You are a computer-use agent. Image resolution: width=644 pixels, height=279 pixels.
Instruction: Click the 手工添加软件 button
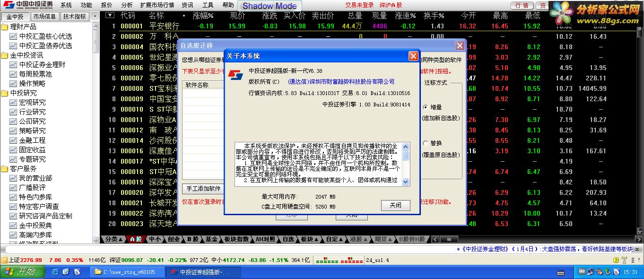[x=203, y=188]
